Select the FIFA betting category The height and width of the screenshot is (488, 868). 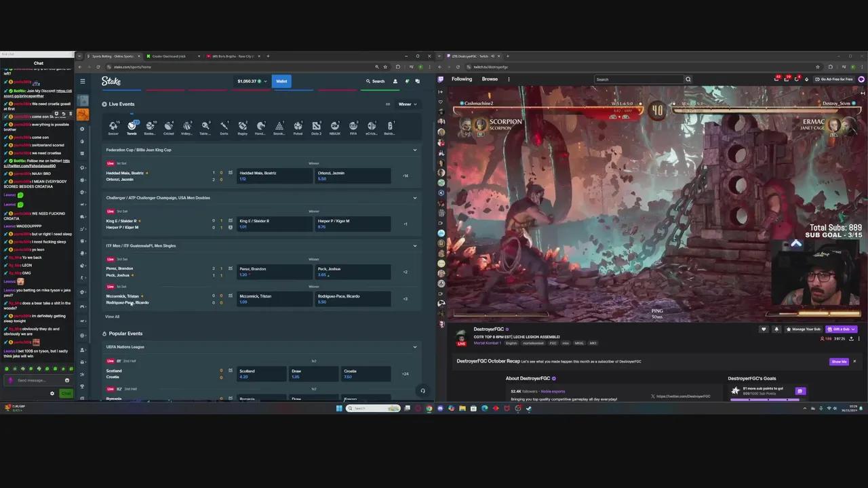click(x=353, y=126)
